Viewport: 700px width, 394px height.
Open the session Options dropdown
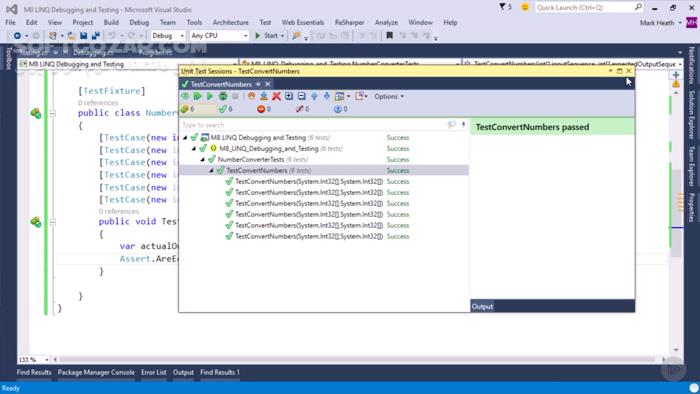point(389,96)
